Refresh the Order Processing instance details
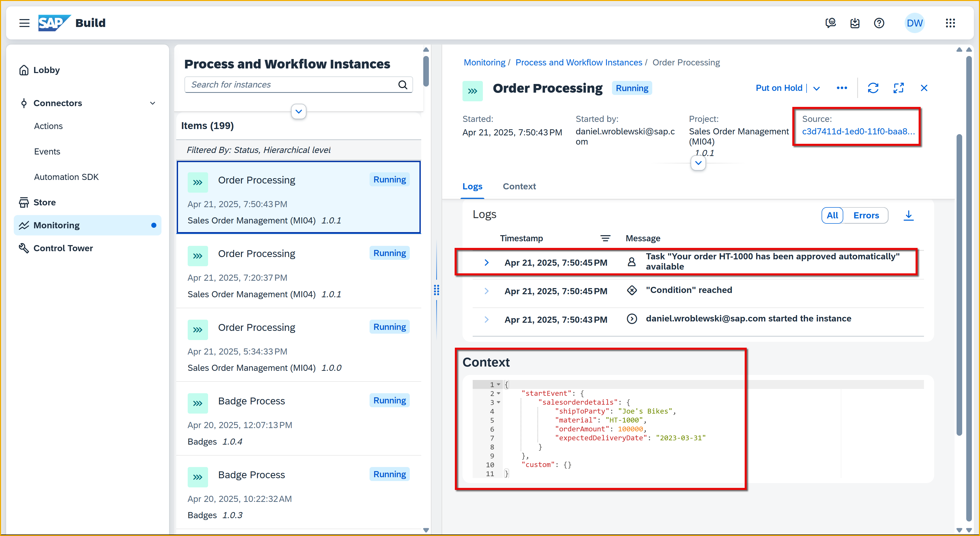The height and width of the screenshot is (536, 980). pos(873,88)
